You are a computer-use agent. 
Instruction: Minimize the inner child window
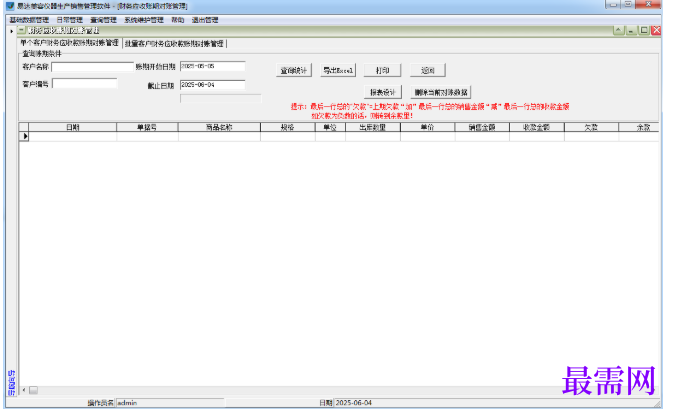click(631, 30)
